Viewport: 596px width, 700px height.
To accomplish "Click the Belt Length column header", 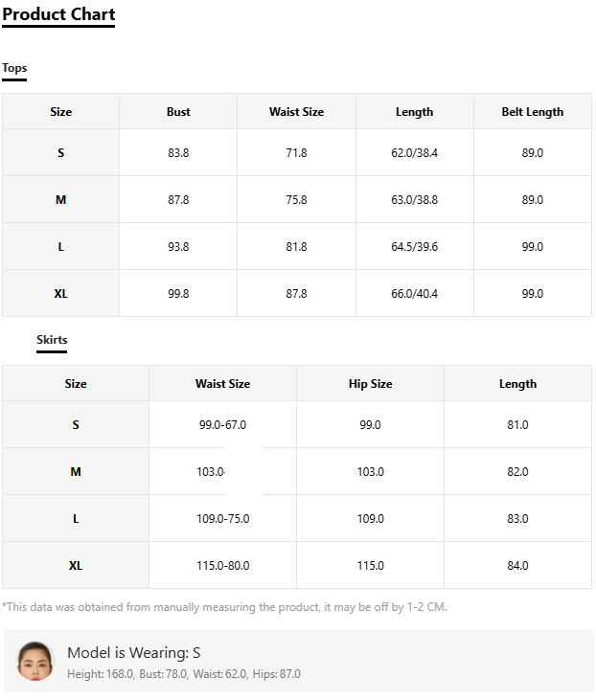I will (x=533, y=112).
